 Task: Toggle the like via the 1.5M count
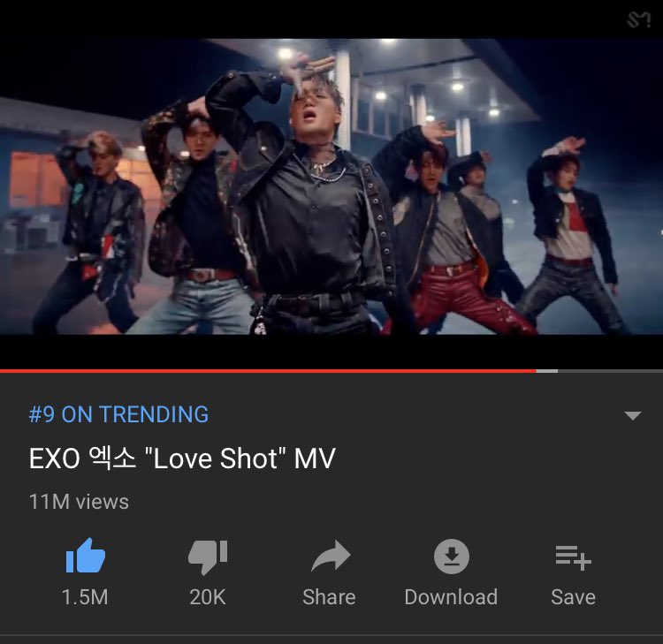[x=85, y=597]
